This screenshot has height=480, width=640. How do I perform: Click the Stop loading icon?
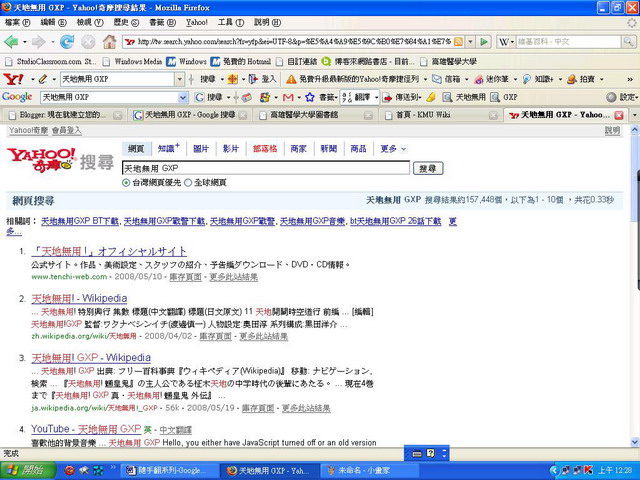tap(88, 42)
